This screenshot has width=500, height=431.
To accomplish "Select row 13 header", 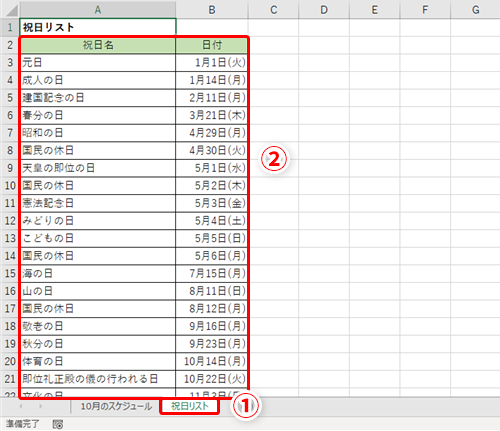I will (10, 238).
